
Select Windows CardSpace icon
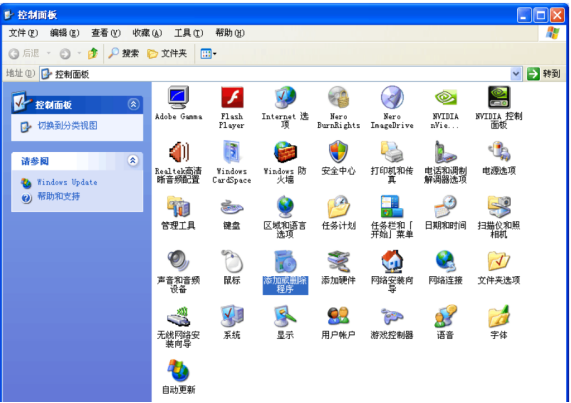[x=232, y=152]
